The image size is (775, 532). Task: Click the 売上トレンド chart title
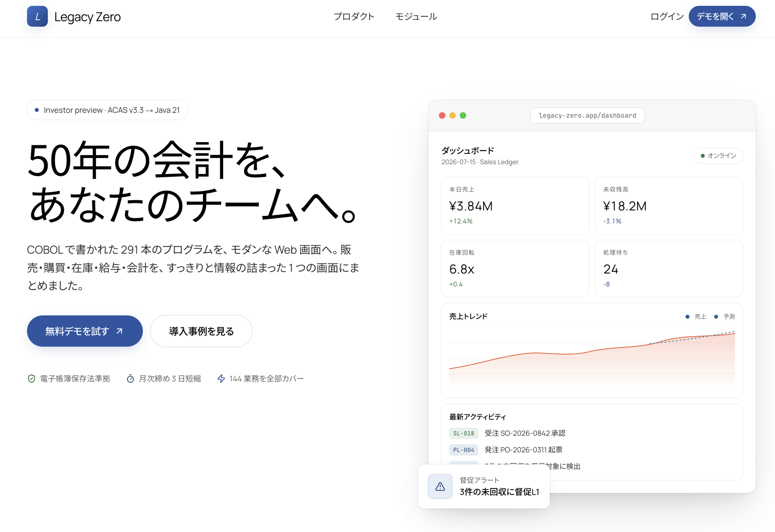click(468, 316)
